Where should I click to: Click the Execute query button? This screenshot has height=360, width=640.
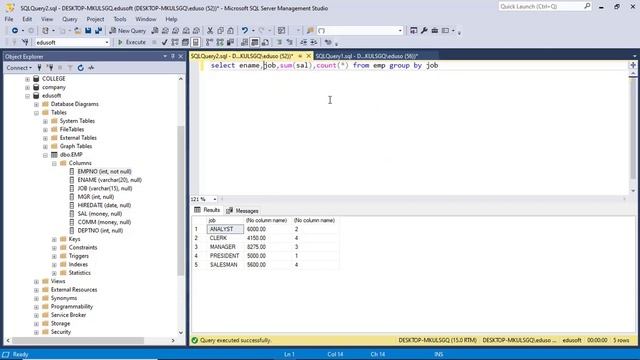click(x=132, y=42)
